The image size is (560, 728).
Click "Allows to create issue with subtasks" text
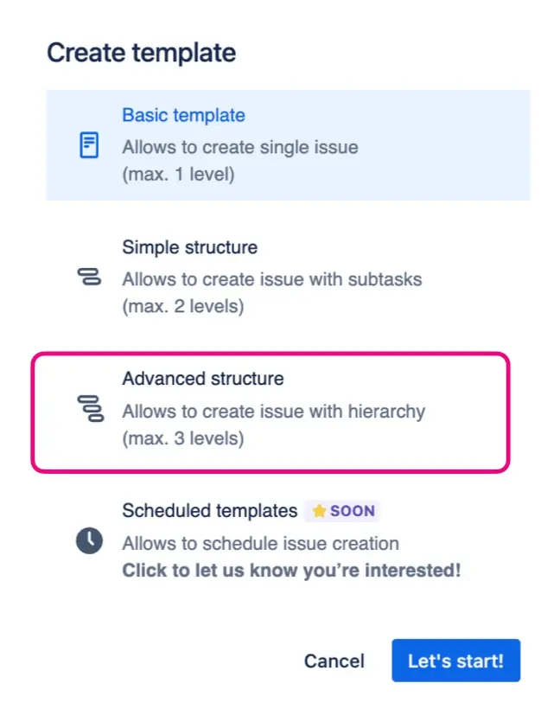point(271,279)
